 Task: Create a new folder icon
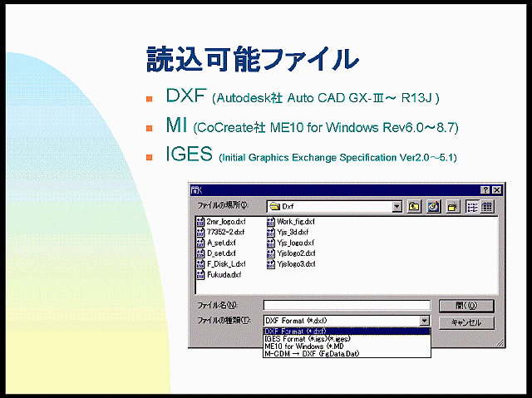(453, 206)
